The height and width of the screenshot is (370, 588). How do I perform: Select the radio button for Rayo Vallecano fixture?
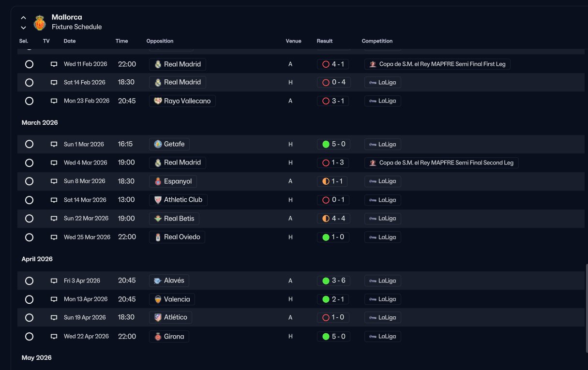[29, 101]
